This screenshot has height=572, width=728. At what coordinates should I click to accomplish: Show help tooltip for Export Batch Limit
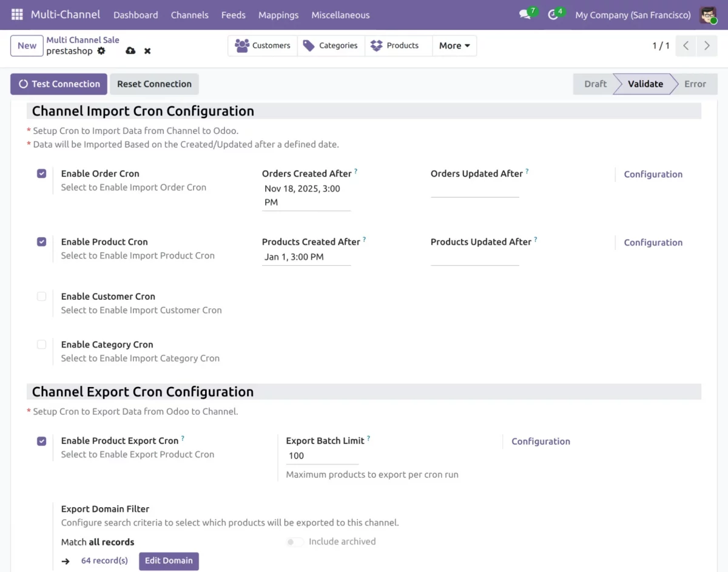pyautogui.click(x=368, y=439)
